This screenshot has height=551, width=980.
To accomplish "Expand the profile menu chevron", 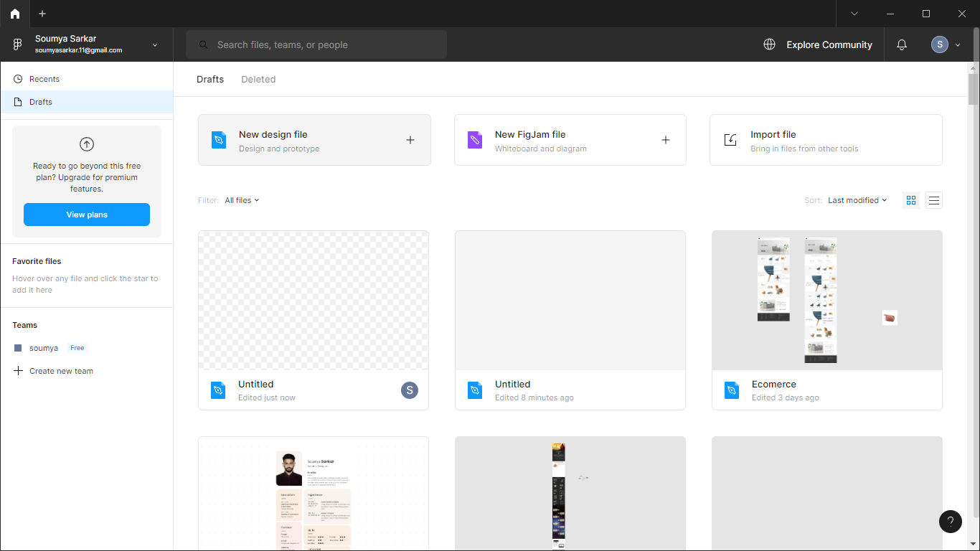I will point(958,44).
